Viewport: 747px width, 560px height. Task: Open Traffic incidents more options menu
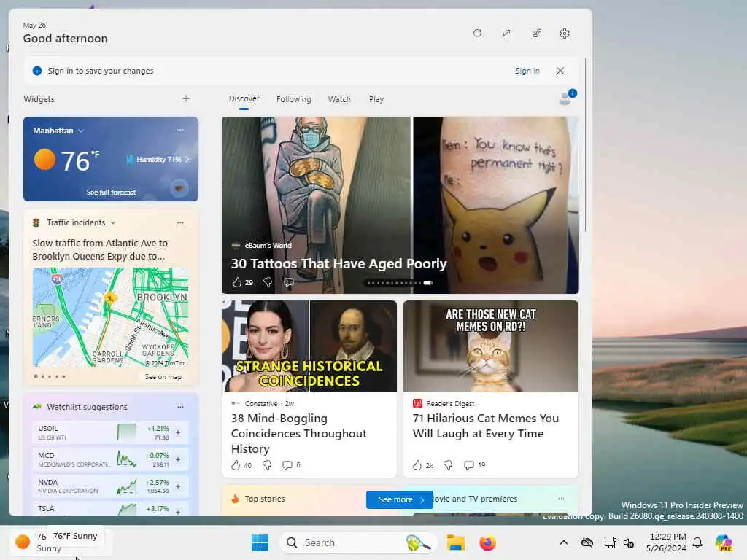(180, 222)
